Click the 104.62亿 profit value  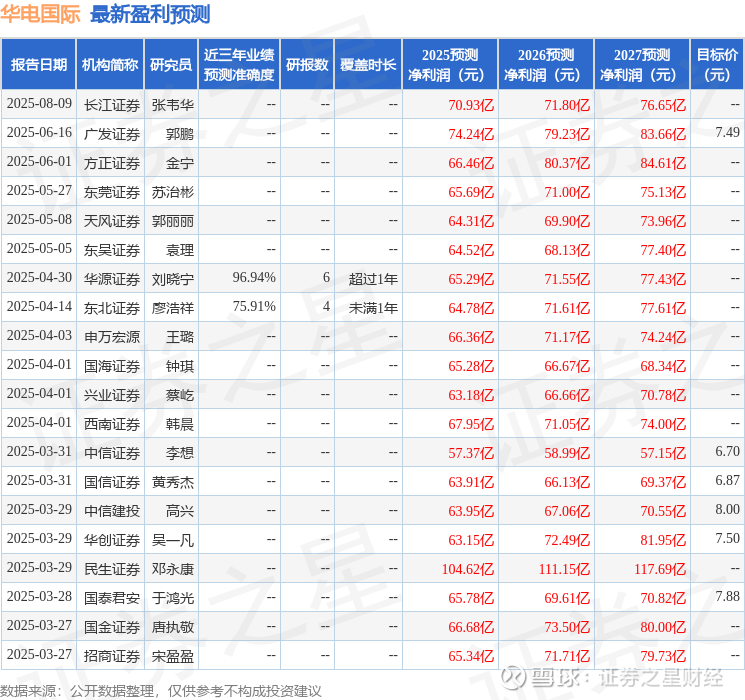468,569
